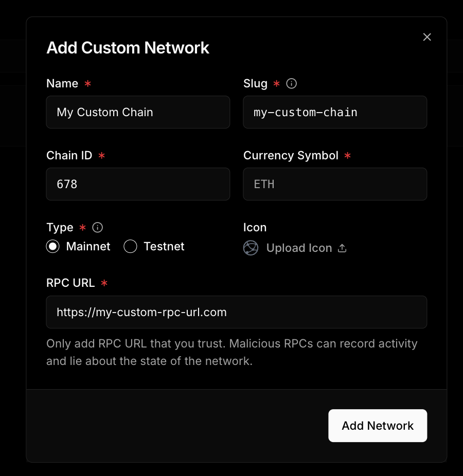Click the red asterisk beside Currency Symbol
463x476 pixels.
(x=348, y=156)
